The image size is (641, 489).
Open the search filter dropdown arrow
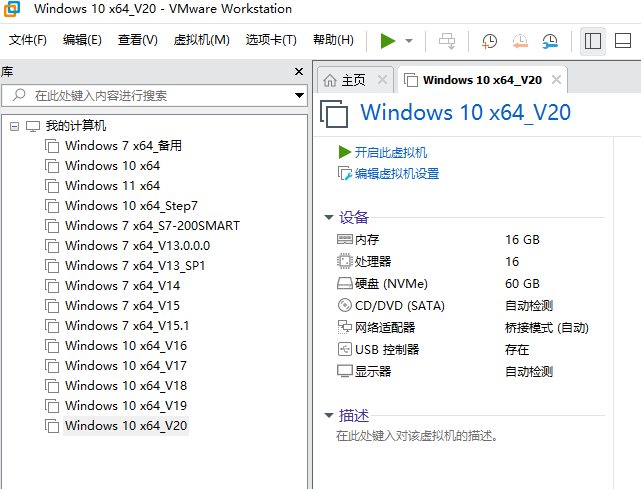tap(299, 96)
